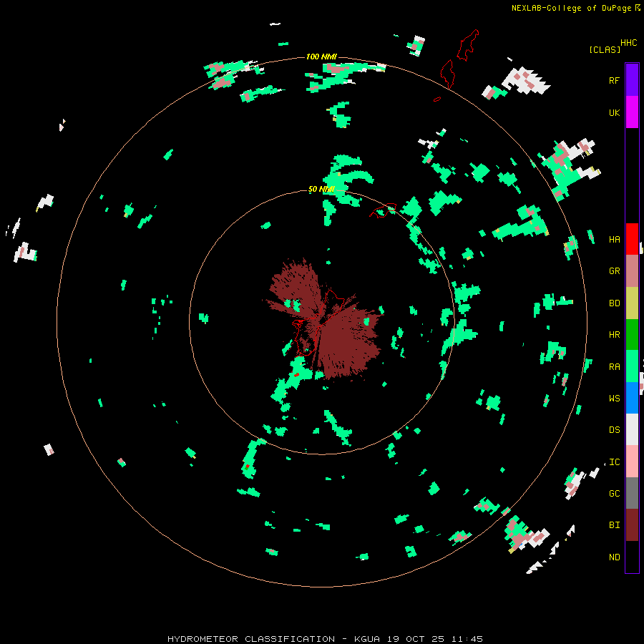The image size is (644, 644).
Task: Click the RA light green legend swatch
Action: coord(632,366)
